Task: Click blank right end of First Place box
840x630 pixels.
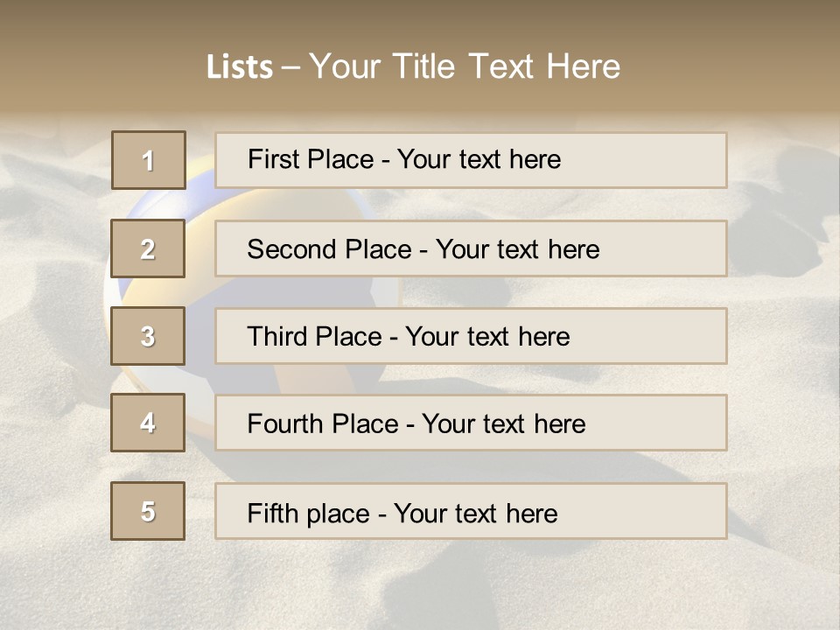Action: [x=665, y=160]
